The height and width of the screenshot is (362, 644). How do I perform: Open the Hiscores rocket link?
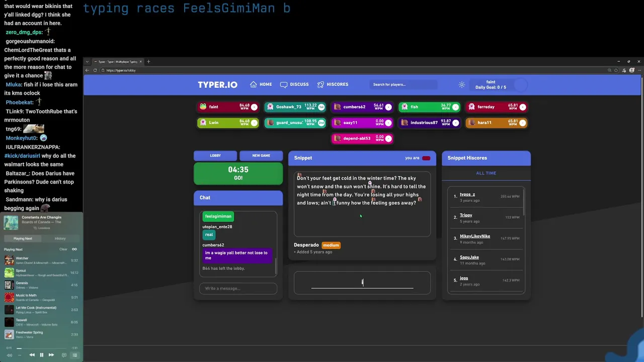click(x=333, y=84)
